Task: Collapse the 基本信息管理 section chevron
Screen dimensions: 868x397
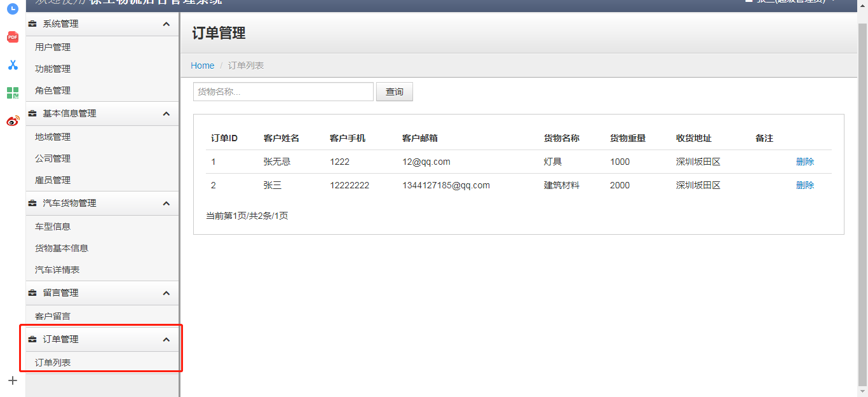Action: pyautogui.click(x=166, y=114)
